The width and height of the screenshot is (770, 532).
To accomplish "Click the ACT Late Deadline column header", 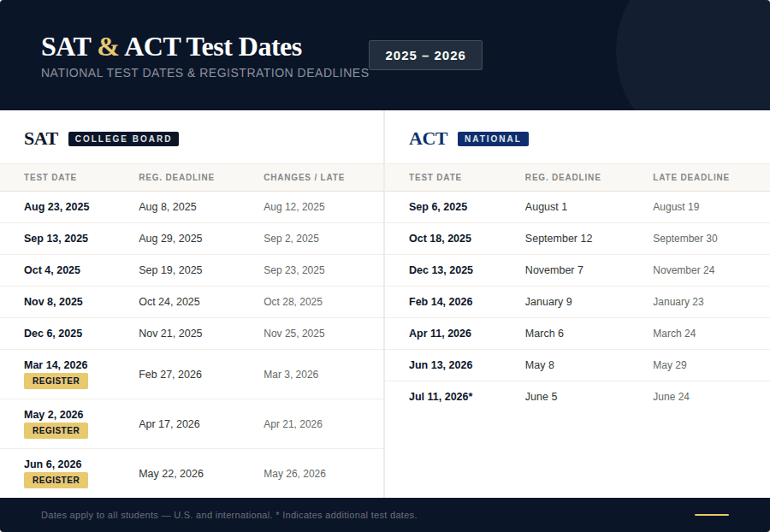I will click(x=690, y=178).
